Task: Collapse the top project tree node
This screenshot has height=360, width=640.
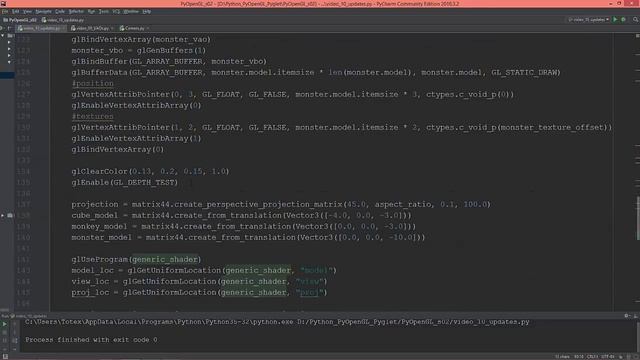Action: (3, 36)
